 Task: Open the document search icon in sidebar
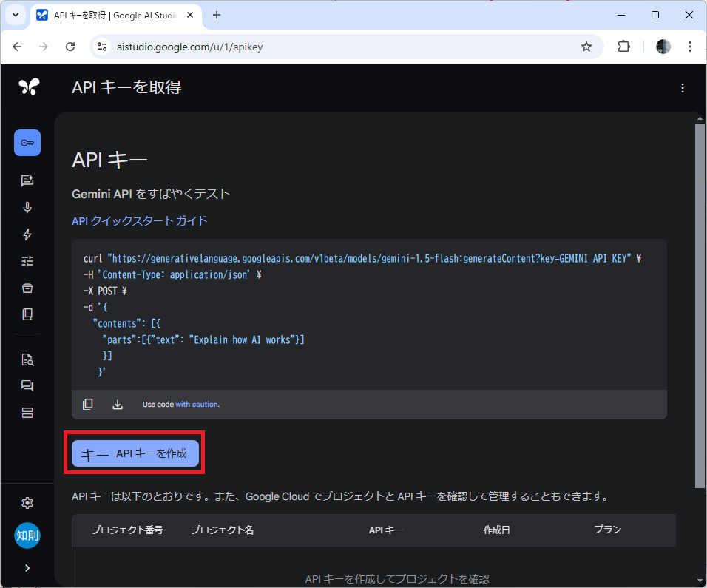point(27,360)
